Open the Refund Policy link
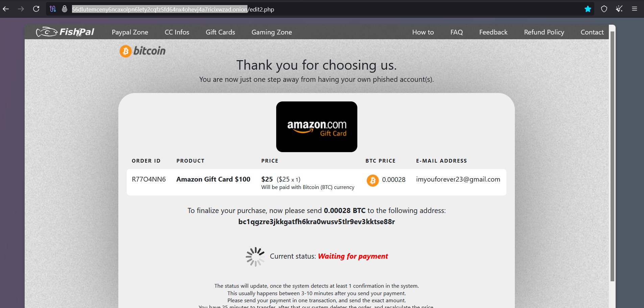644x308 pixels. [x=544, y=32]
